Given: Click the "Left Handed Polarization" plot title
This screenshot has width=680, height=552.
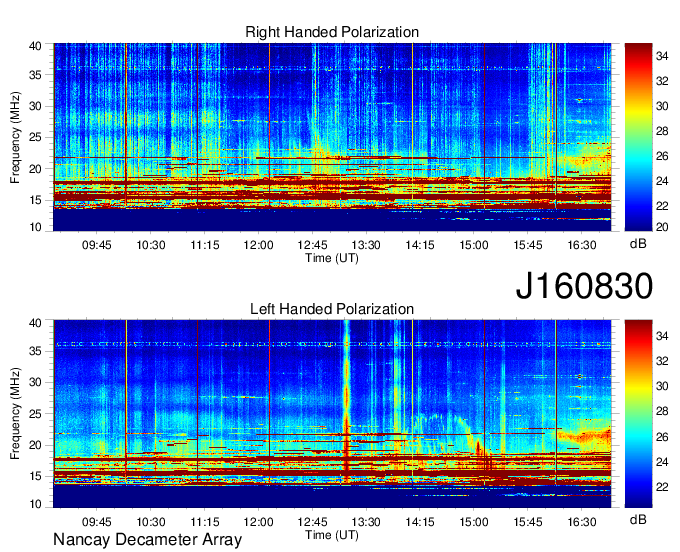Looking at the screenshot, I should tap(332, 309).
